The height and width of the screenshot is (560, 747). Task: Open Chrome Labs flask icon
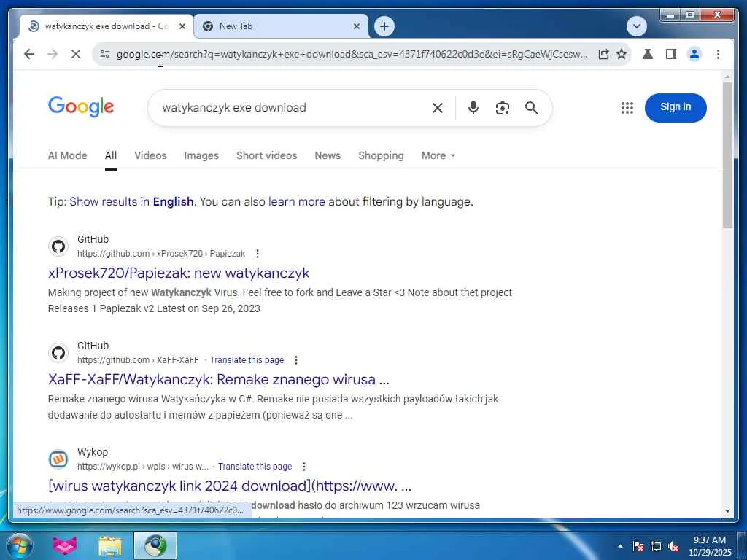[x=648, y=54]
